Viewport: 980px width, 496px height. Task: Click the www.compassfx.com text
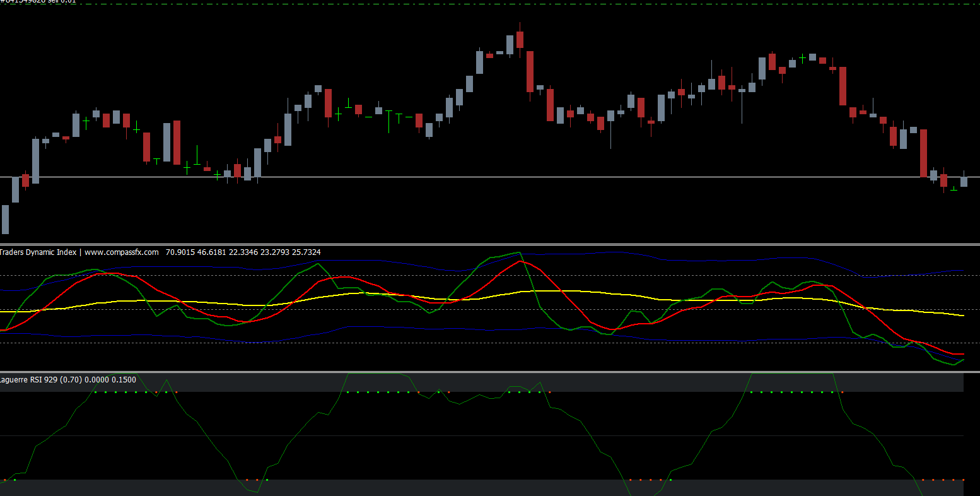pos(122,252)
